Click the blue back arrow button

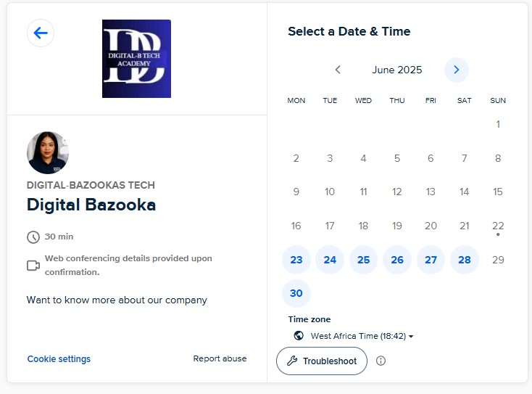tap(41, 33)
